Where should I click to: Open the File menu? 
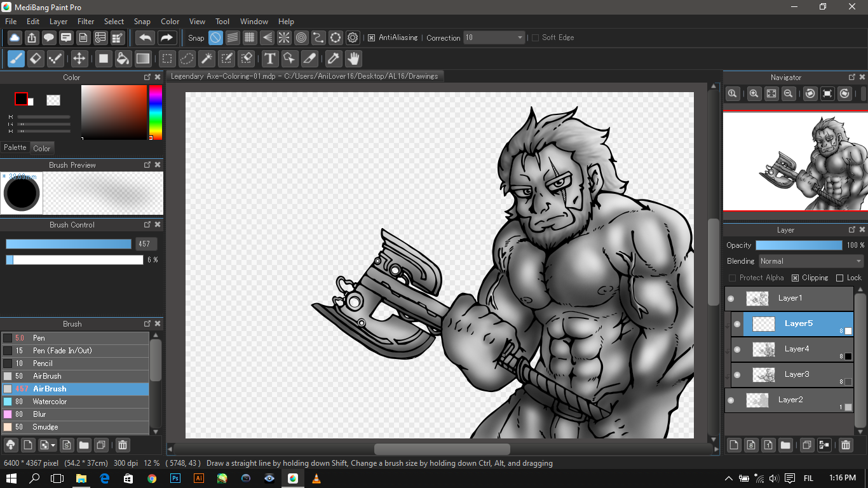click(11, 22)
